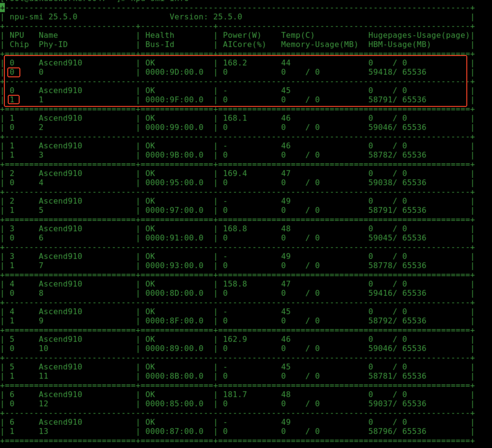Click the temperature value "44"
492x448 pixels.
[286, 63]
